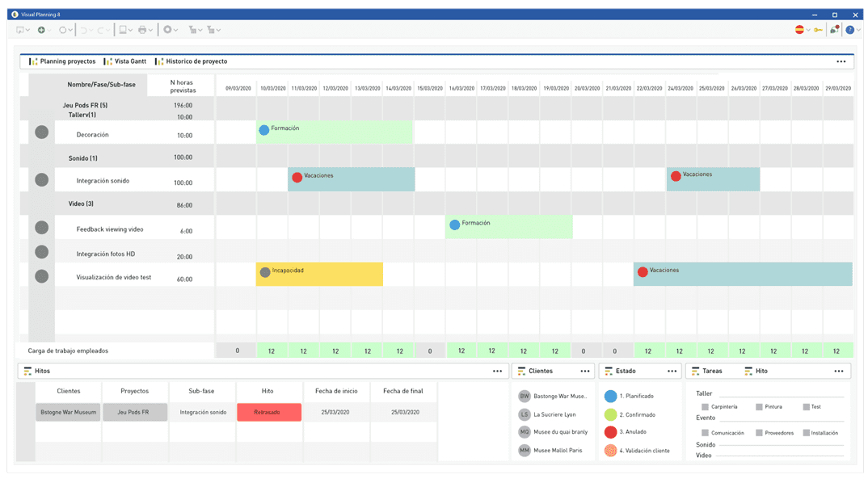The width and height of the screenshot is (868, 483).
Task: Open the blue help question mark icon
Action: [x=849, y=30]
